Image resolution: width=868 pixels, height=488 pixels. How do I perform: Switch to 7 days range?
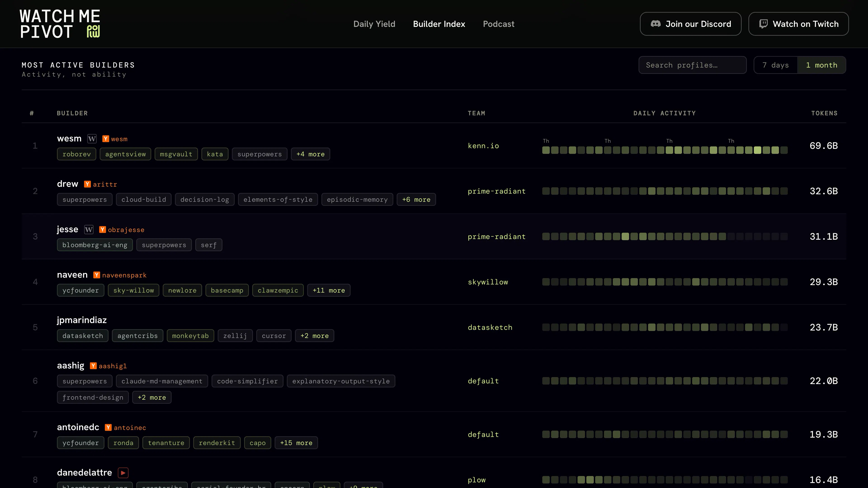[775, 65]
